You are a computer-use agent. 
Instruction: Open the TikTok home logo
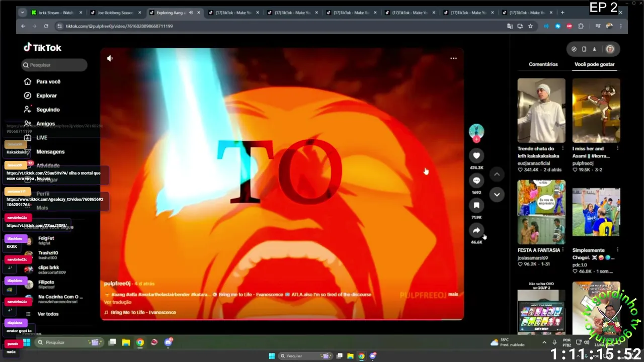tap(43, 48)
